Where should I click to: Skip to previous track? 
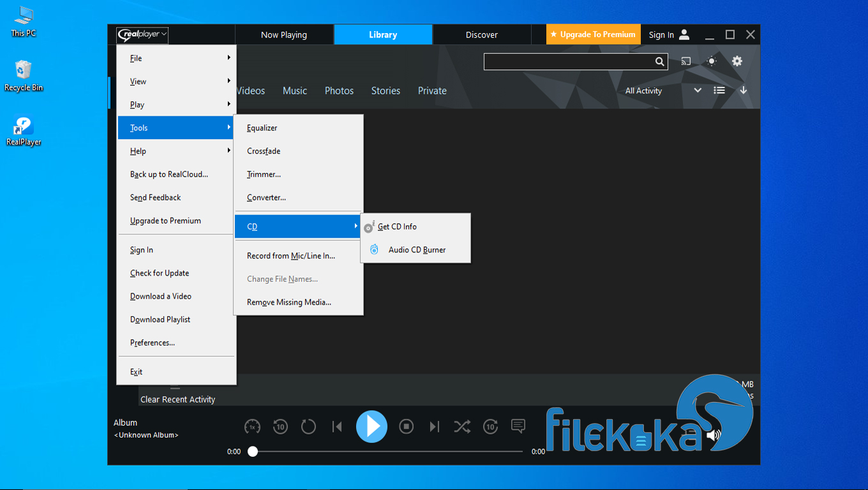pos(337,427)
